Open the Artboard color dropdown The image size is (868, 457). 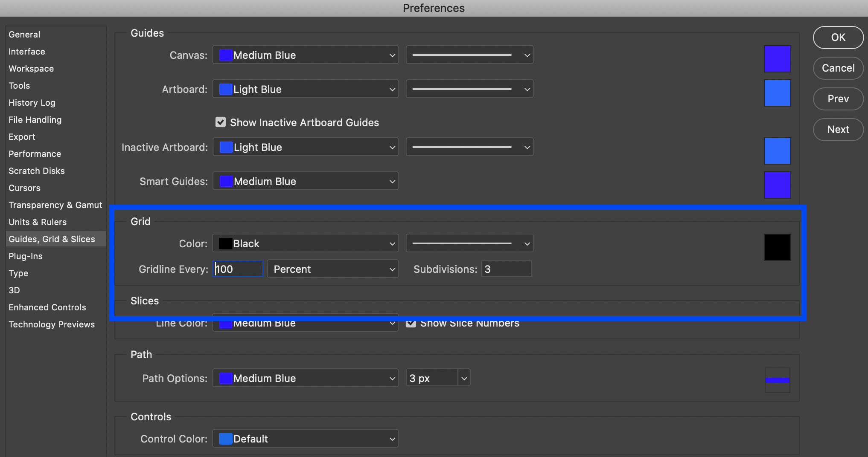pyautogui.click(x=305, y=89)
